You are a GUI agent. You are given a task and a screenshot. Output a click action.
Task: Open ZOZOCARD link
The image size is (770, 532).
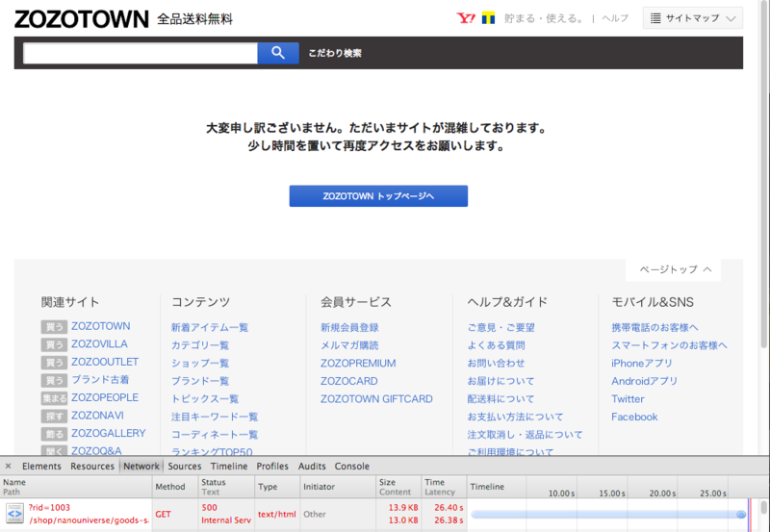349,381
